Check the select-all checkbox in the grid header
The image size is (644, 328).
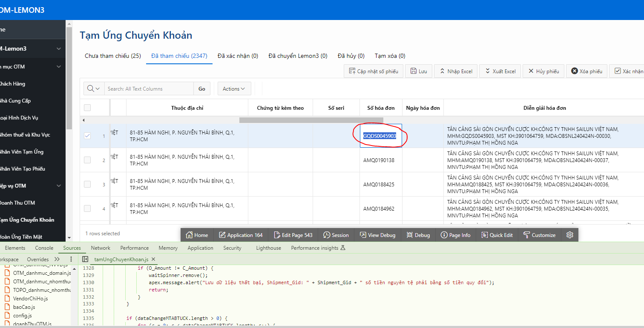[87, 107]
